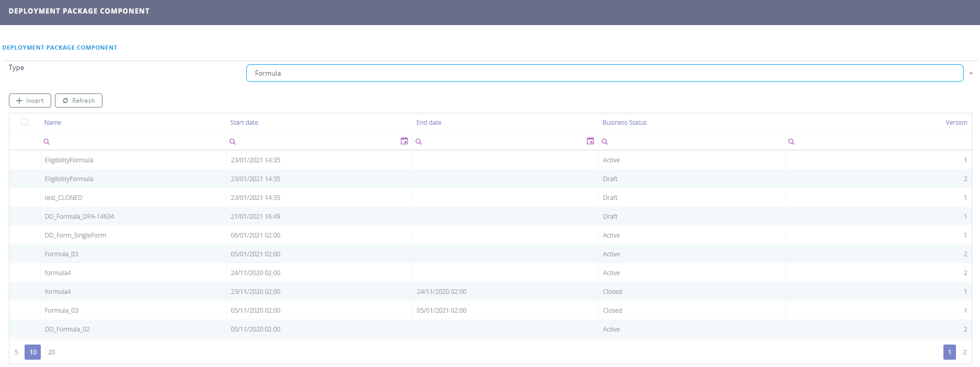Set page size to 20 rows
This screenshot has width=980, height=367.
pyautogui.click(x=51, y=352)
